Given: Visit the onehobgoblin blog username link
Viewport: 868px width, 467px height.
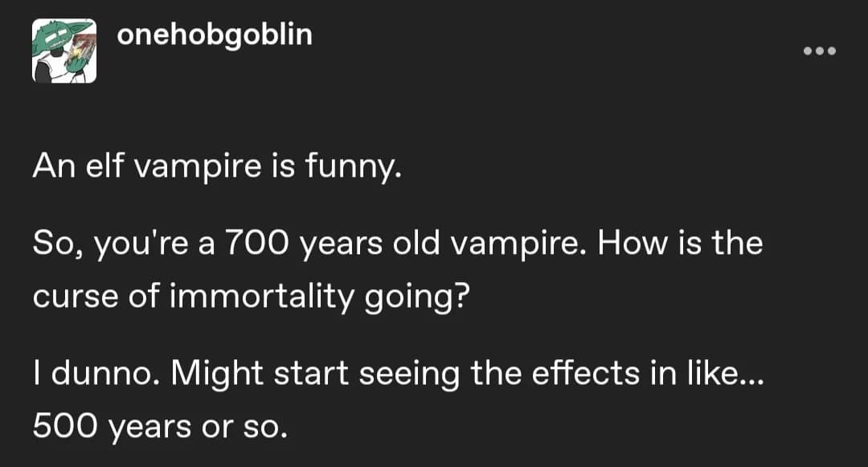Looking at the screenshot, I should click(x=215, y=35).
